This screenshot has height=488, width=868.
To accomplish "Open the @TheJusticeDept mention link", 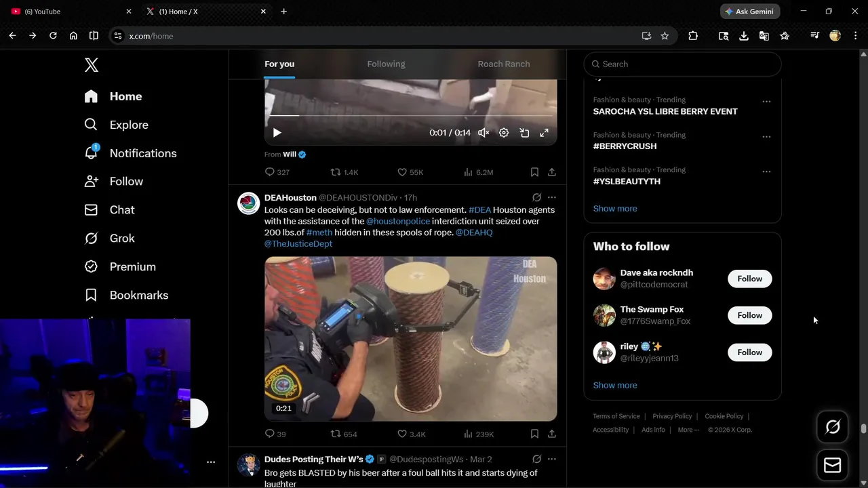I will (298, 243).
